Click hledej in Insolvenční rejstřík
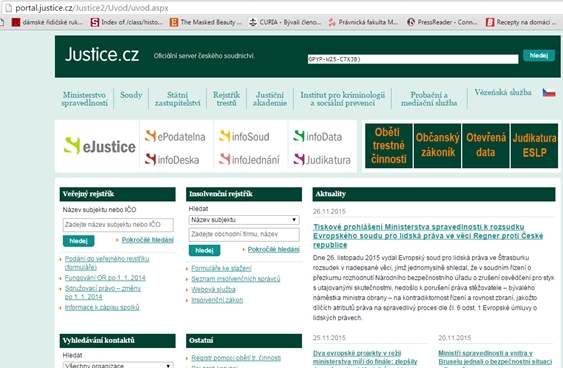563x368 pixels. 204,250
